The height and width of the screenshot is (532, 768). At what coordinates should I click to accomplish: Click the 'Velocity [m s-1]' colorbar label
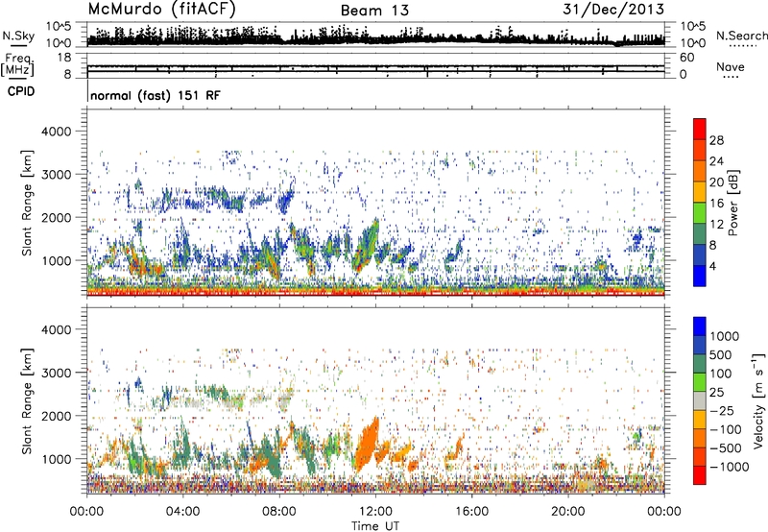click(758, 400)
